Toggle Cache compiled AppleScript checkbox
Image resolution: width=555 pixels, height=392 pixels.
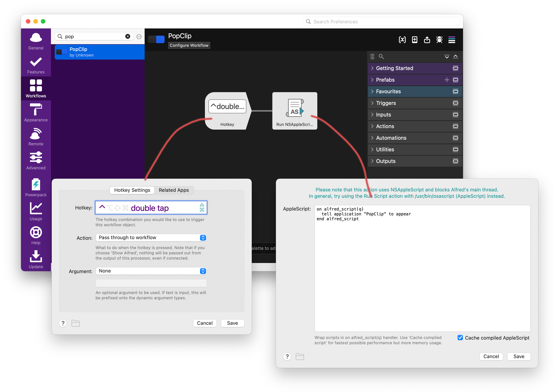460,338
